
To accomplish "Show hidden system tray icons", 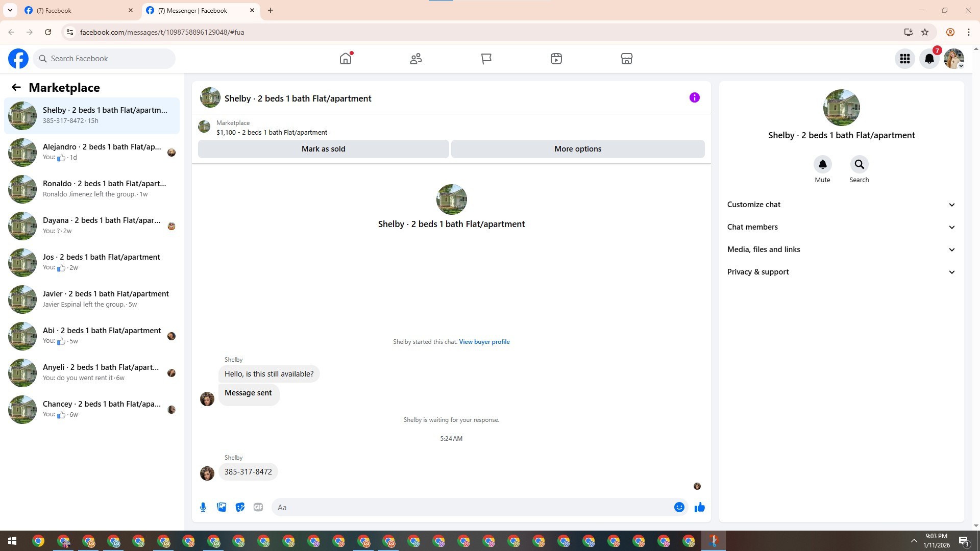I will pyautogui.click(x=914, y=541).
